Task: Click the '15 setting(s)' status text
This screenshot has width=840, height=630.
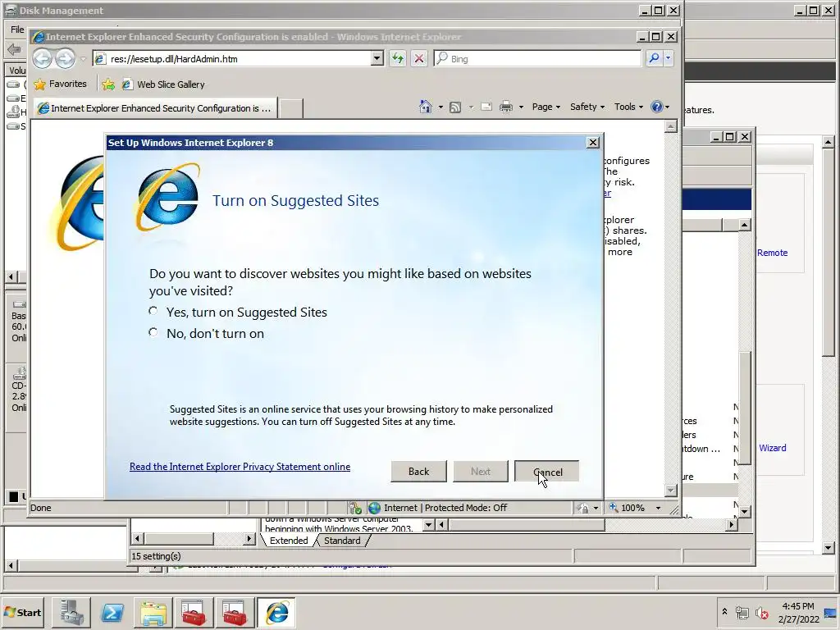Action: (156, 556)
